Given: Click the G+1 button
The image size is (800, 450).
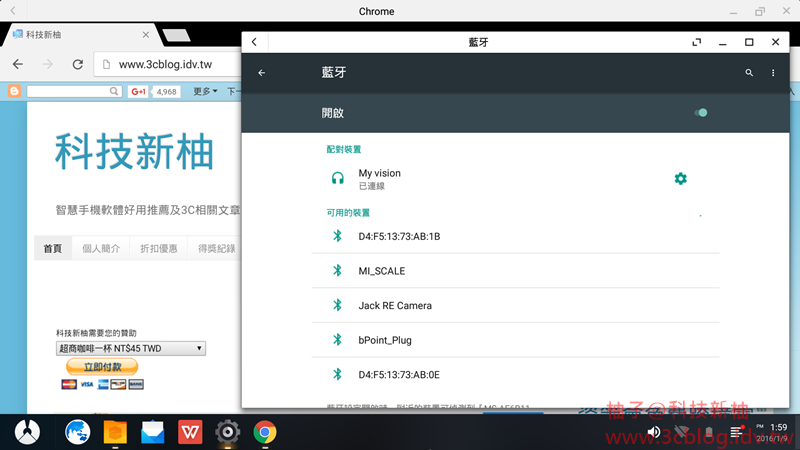Looking at the screenshot, I should coord(138,91).
